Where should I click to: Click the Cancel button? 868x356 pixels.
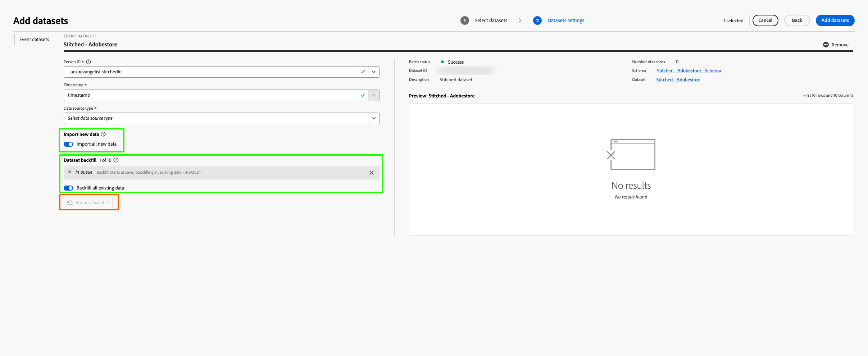[765, 20]
